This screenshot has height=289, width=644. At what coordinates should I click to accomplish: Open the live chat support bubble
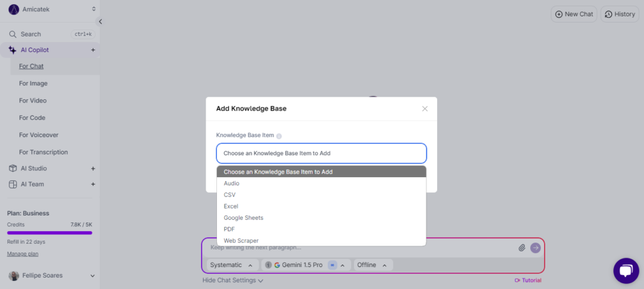coord(626,271)
